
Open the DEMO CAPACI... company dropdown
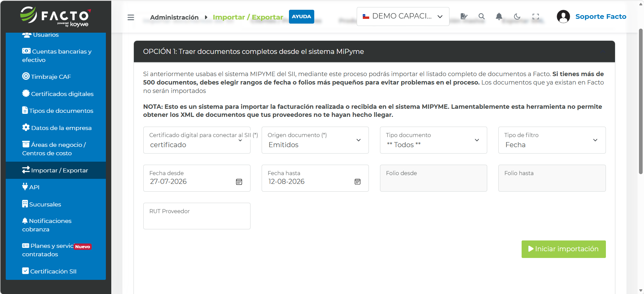pos(403,17)
